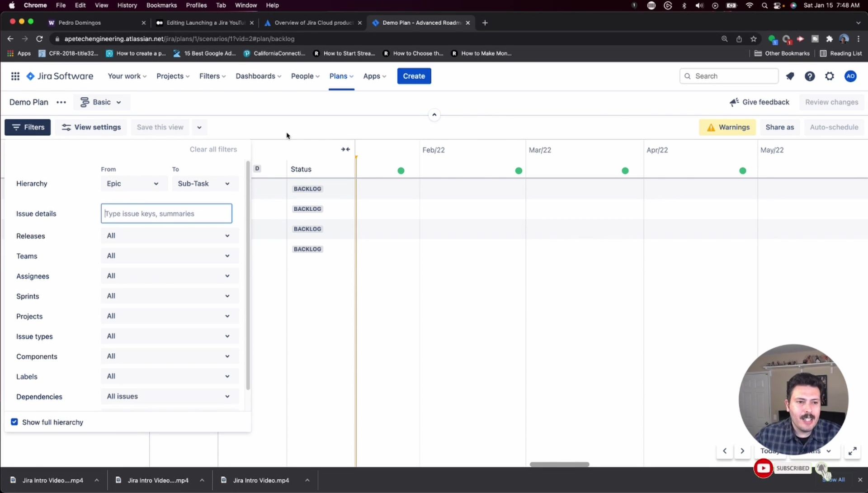The image size is (868, 493).
Task: Bookmark this page with the star icon
Action: [x=754, y=39]
